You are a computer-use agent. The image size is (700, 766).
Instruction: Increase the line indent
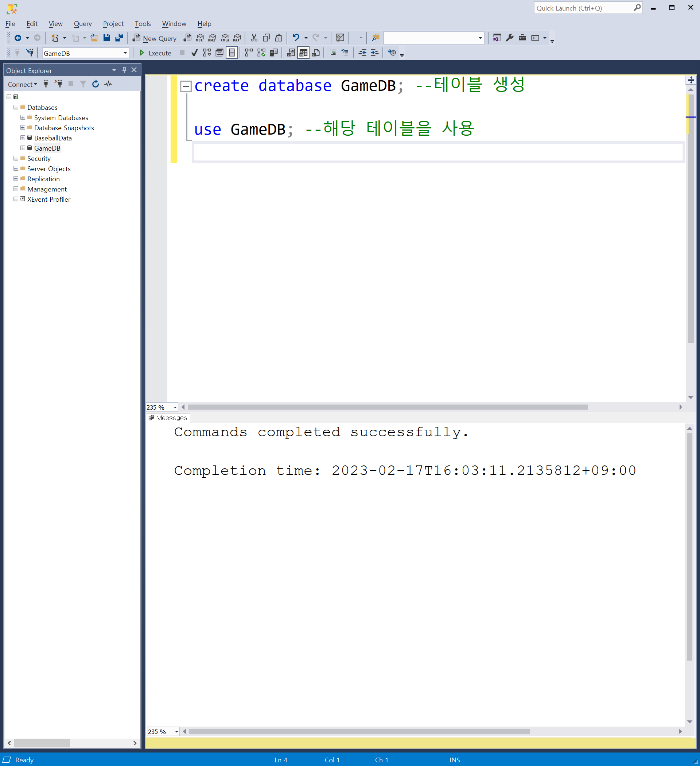point(374,53)
